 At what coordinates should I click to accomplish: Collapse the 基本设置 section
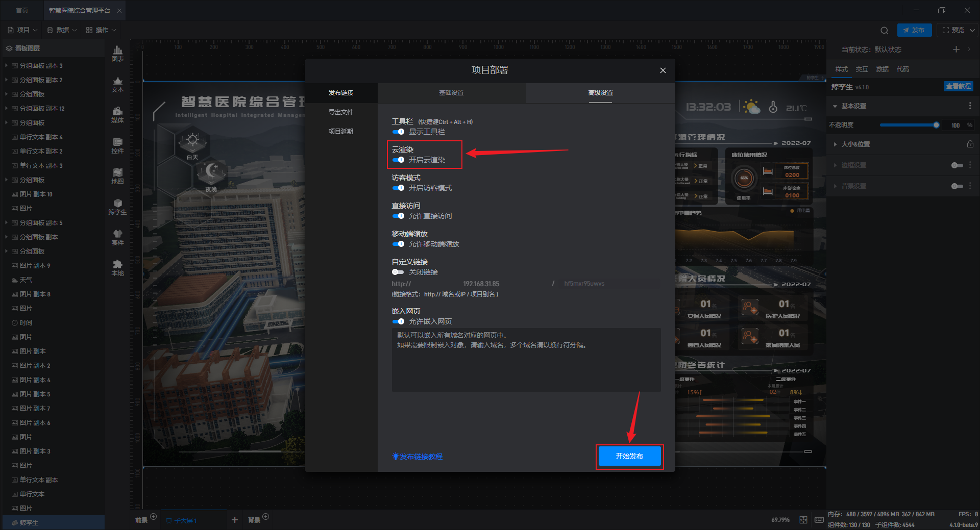(835, 106)
